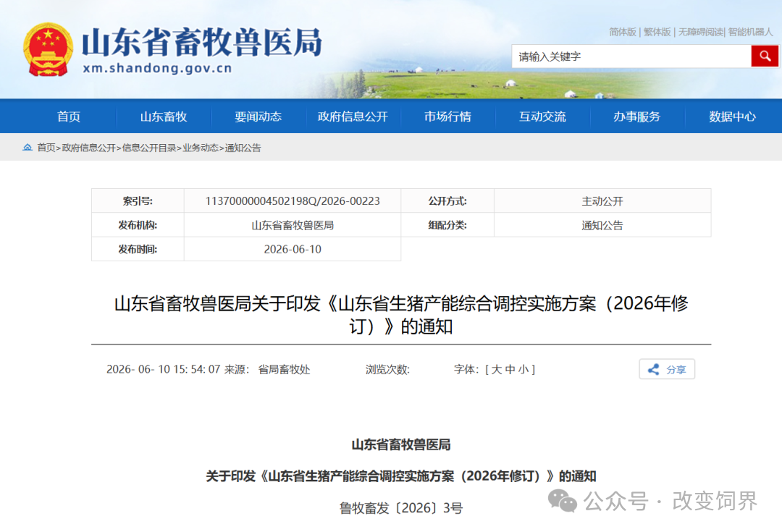
Task: Click 通知公告 in the breadcrumb
Action: pyautogui.click(x=243, y=148)
